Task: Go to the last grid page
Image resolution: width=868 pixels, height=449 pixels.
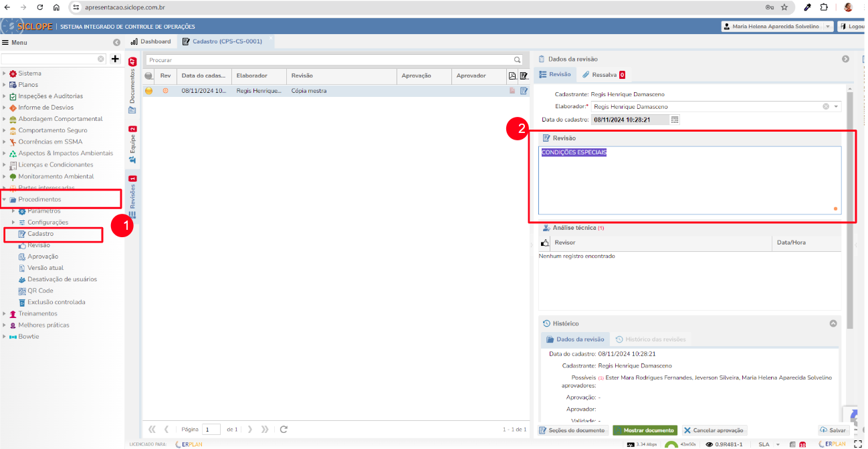Action: pyautogui.click(x=265, y=429)
